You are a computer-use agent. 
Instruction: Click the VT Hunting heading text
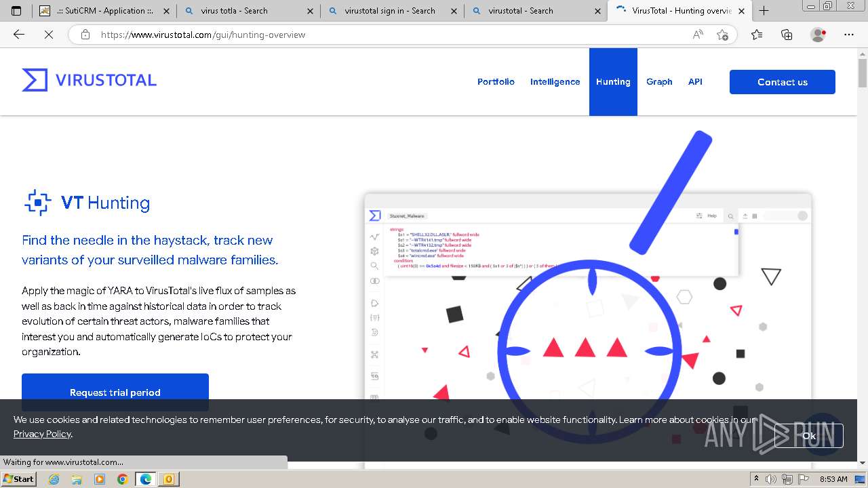[x=105, y=203]
